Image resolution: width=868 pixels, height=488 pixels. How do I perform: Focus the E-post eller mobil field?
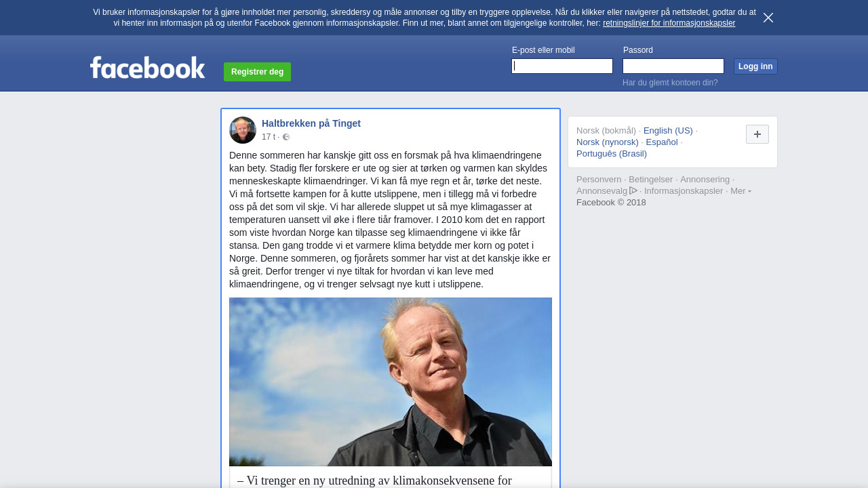pos(562,66)
